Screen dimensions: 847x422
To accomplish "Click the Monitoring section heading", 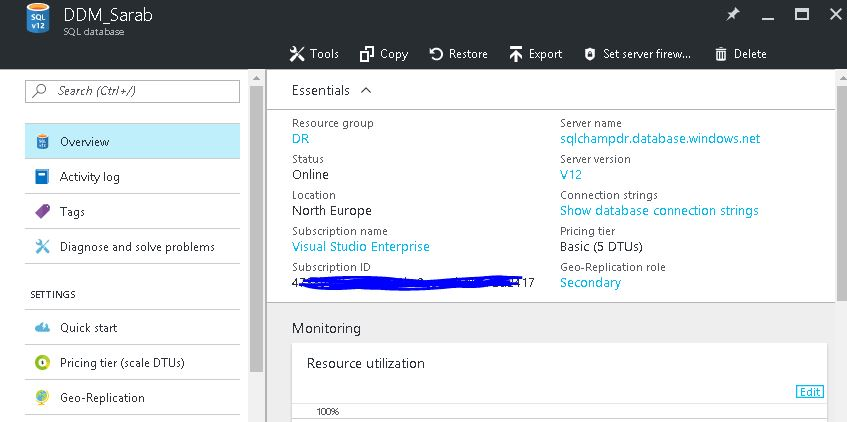I will click(x=326, y=329).
